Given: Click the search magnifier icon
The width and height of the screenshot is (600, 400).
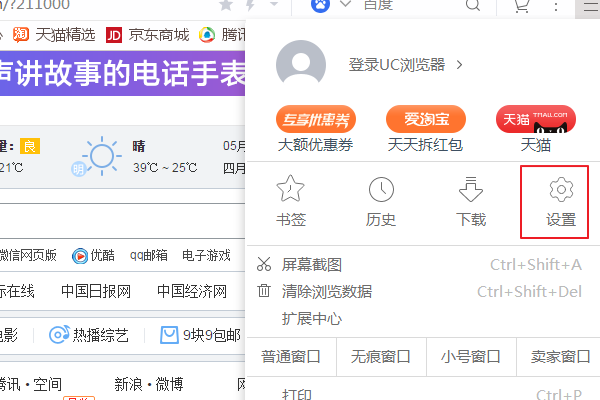Looking at the screenshot, I should [473, 5].
